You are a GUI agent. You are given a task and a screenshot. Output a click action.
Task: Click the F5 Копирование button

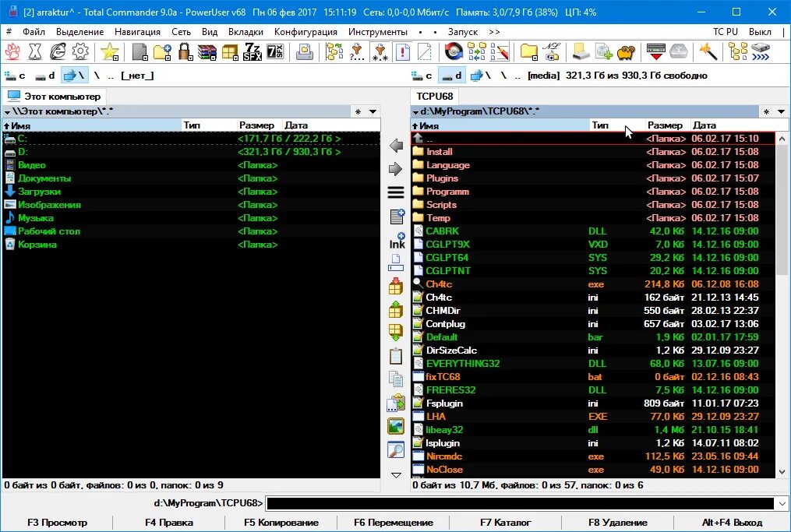click(281, 523)
